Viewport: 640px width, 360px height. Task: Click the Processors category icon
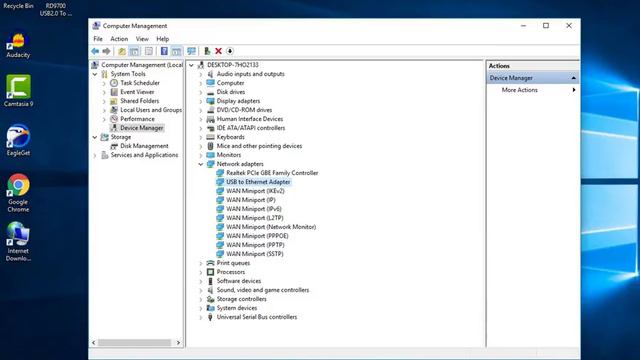click(210, 272)
